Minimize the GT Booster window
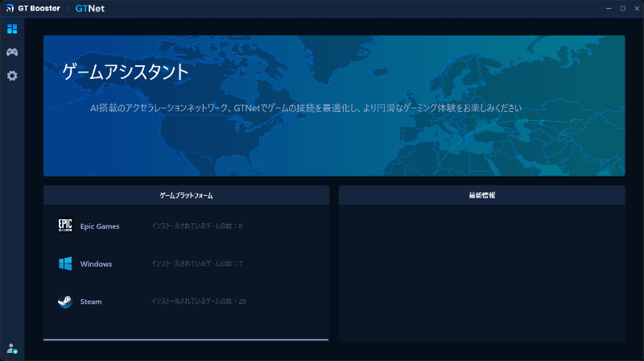 (x=609, y=8)
